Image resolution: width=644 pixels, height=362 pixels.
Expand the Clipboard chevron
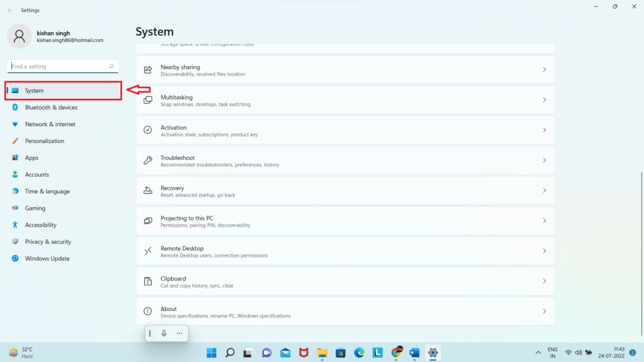544,281
